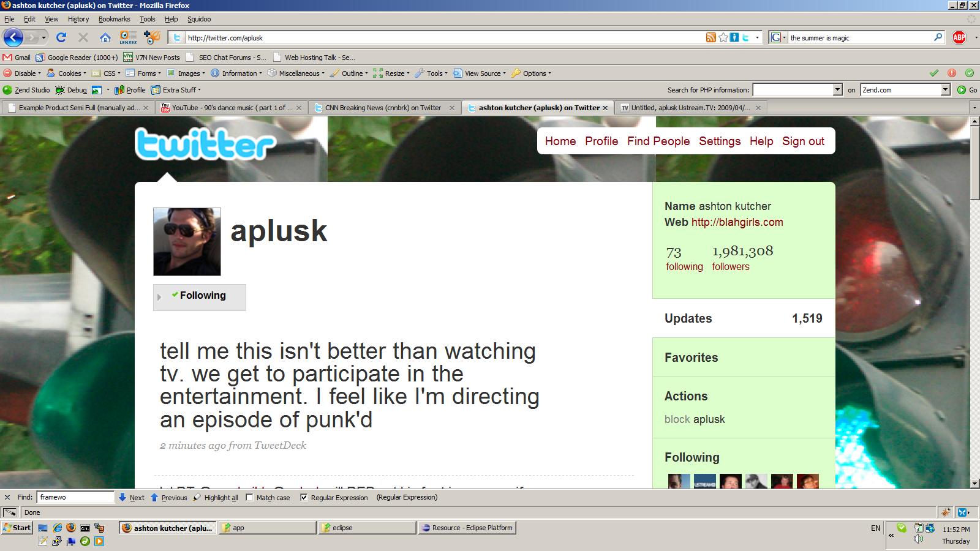Click the 1,981,308 followers link
Image resolution: width=980 pixels, height=551 pixels.
pyautogui.click(x=742, y=258)
